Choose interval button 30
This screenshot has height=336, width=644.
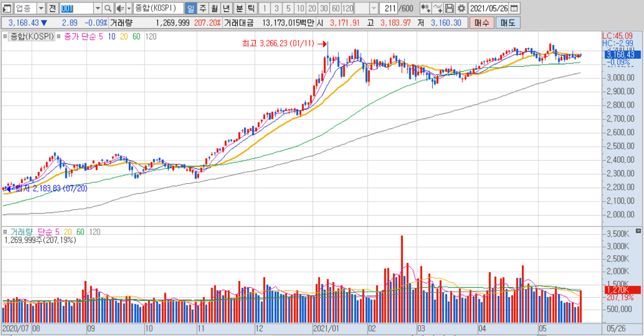coord(324,8)
